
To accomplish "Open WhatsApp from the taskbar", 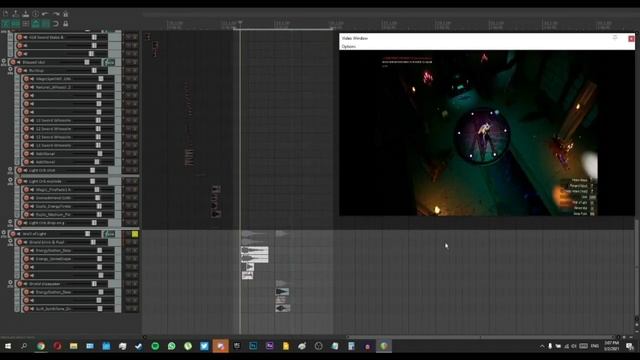I will [171, 346].
